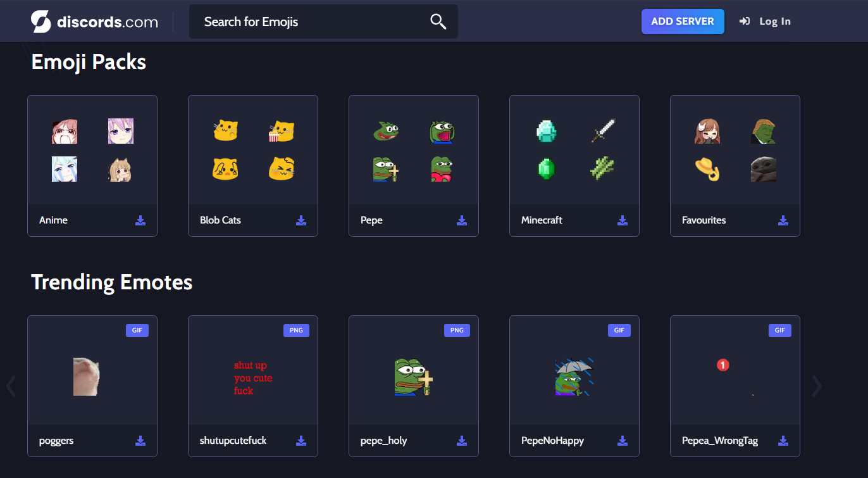The height and width of the screenshot is (478, 868).
Task: Download the PepeNoHappy emote
Action: tap(623, 441)
